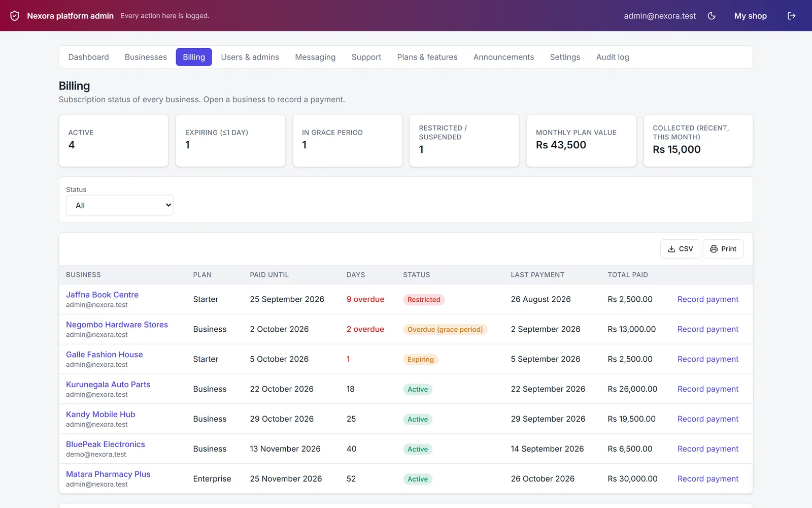Open the Status filter dropdown

[x=120, y=205]
